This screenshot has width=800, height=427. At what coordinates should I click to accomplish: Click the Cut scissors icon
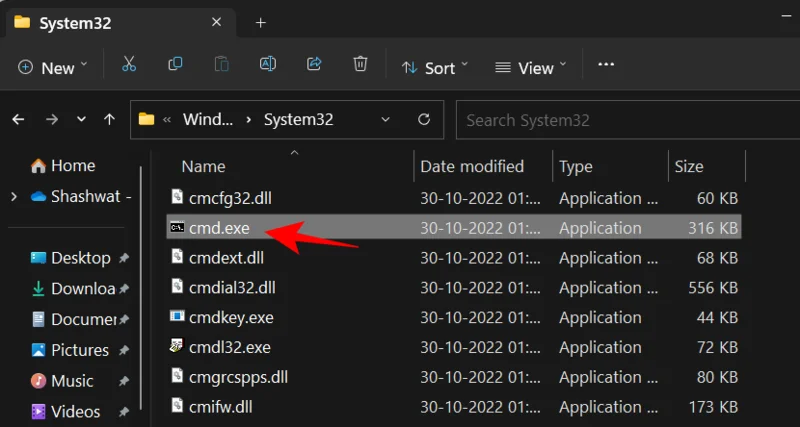point(129,64)
